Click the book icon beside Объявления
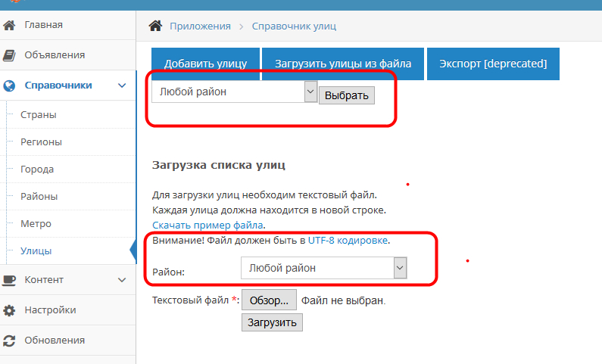Screen dimensions: 602x364 9,55
